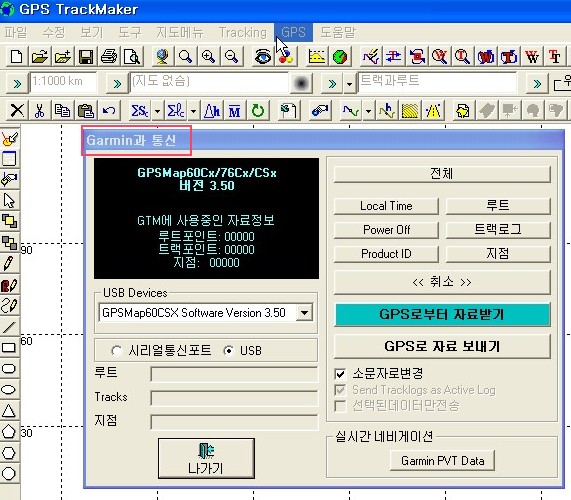This screenshot has width=571, height=500.
Task: Open the map scale 1:1000 km combo box
Action: 63,82
